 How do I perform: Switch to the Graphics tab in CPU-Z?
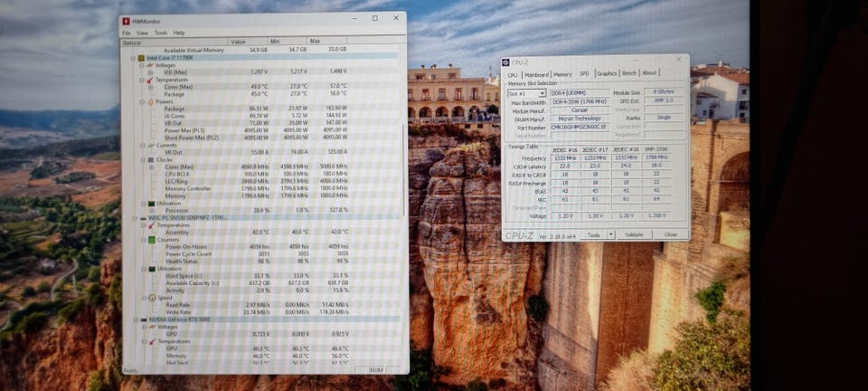click(607, 73)
